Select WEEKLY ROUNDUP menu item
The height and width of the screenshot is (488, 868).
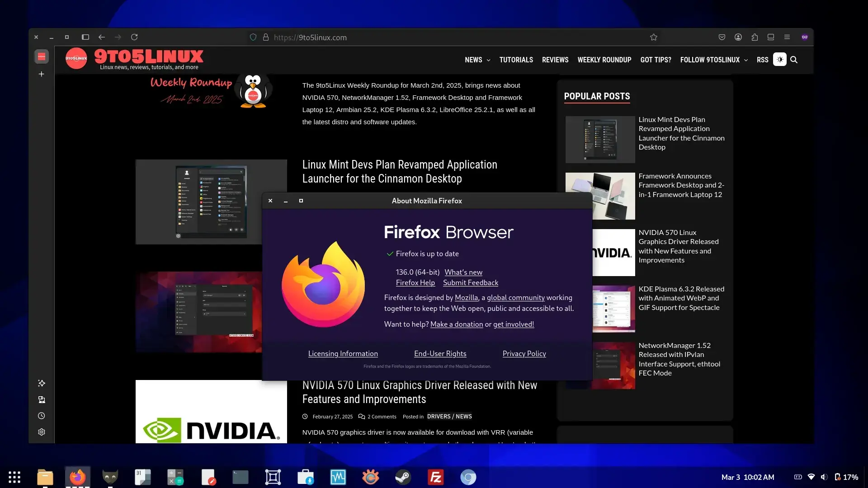604,59
